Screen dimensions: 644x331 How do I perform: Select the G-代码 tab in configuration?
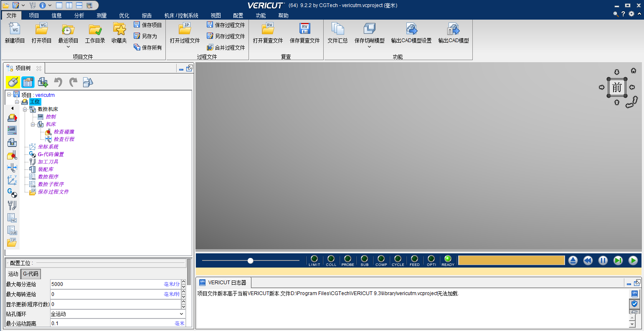tap(31, 274)
